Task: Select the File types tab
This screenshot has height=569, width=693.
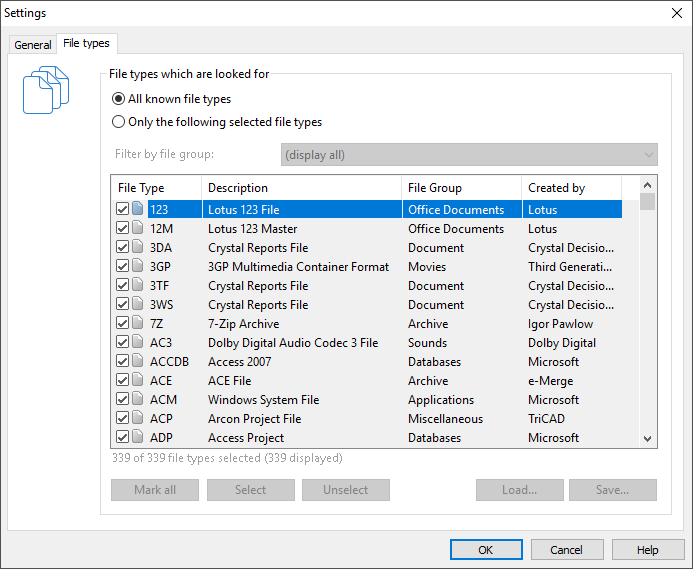Action: click(86, 44)
